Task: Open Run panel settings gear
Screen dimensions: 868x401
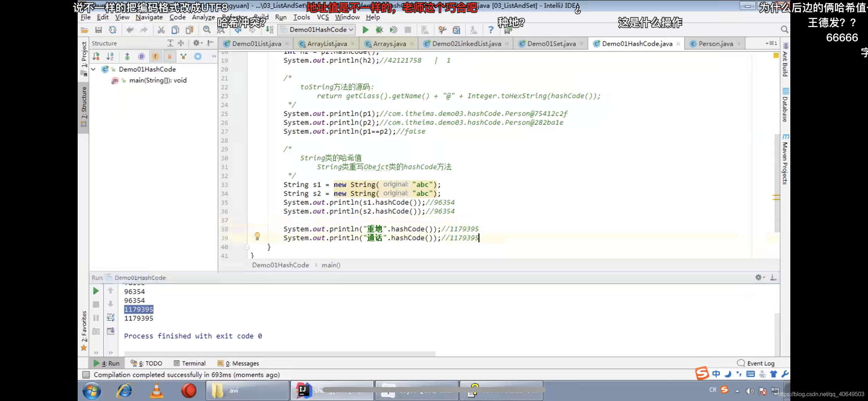Action: [x=759, y=277]
